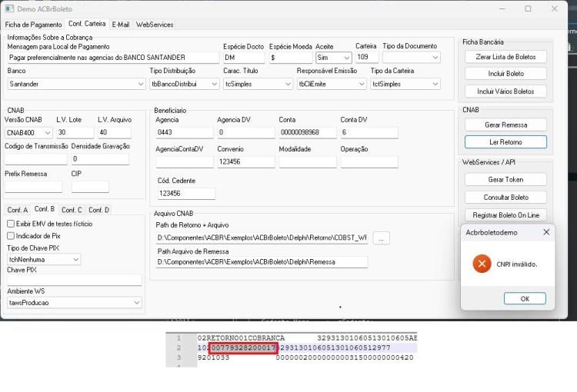The width and height of the screenshot is (577, 392).
Task: Expand the Responsável Emissão dropdown
Action: point(362,84)
